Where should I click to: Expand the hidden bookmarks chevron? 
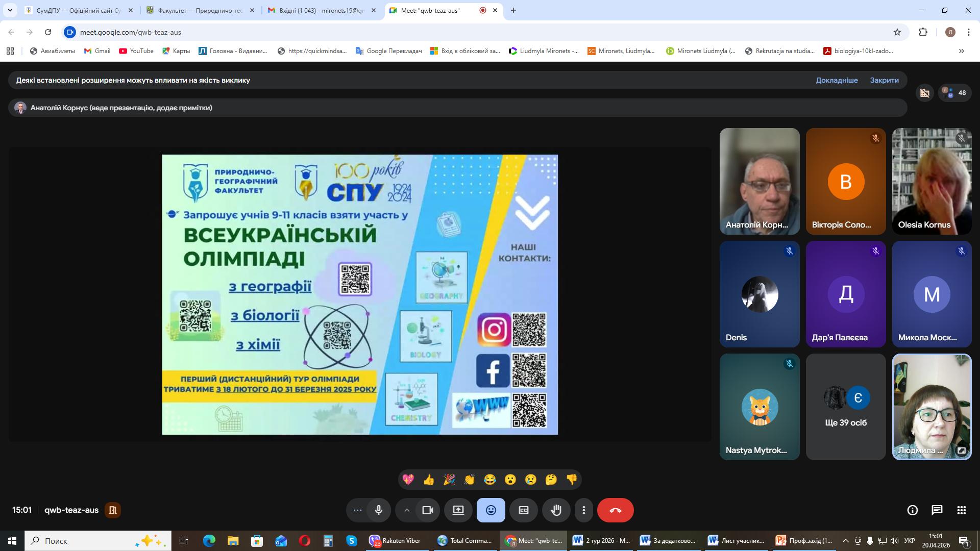click(x=961, y=51)
